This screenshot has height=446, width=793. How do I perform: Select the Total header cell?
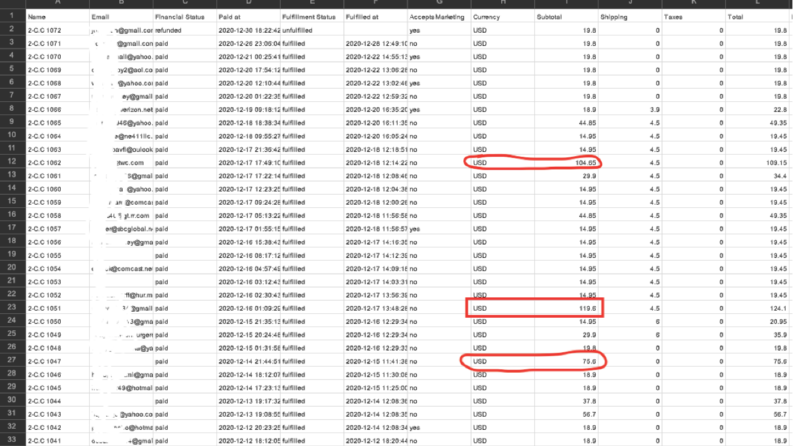(757, 17)
